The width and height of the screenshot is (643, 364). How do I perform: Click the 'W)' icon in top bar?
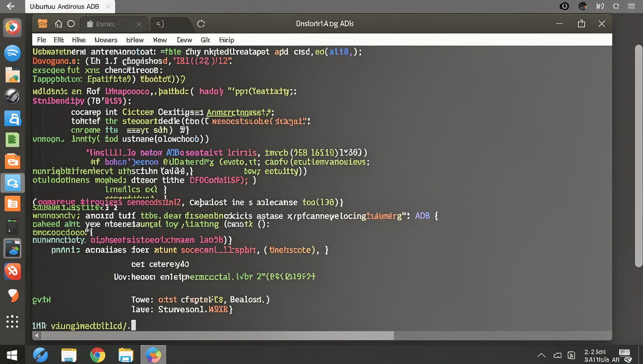click(x=600, y=6)
